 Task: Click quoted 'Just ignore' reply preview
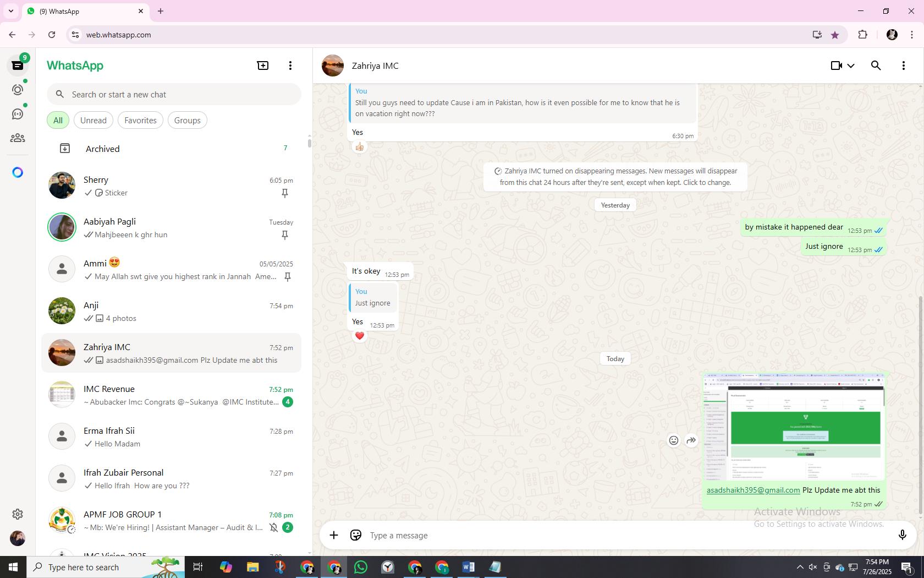tap(373, 297)
